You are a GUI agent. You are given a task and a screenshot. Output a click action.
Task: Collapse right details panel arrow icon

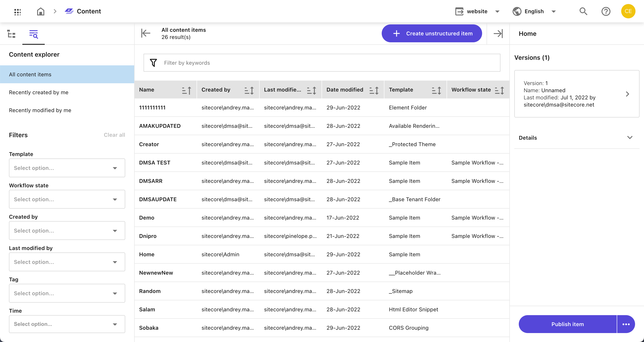pos(498,34)
